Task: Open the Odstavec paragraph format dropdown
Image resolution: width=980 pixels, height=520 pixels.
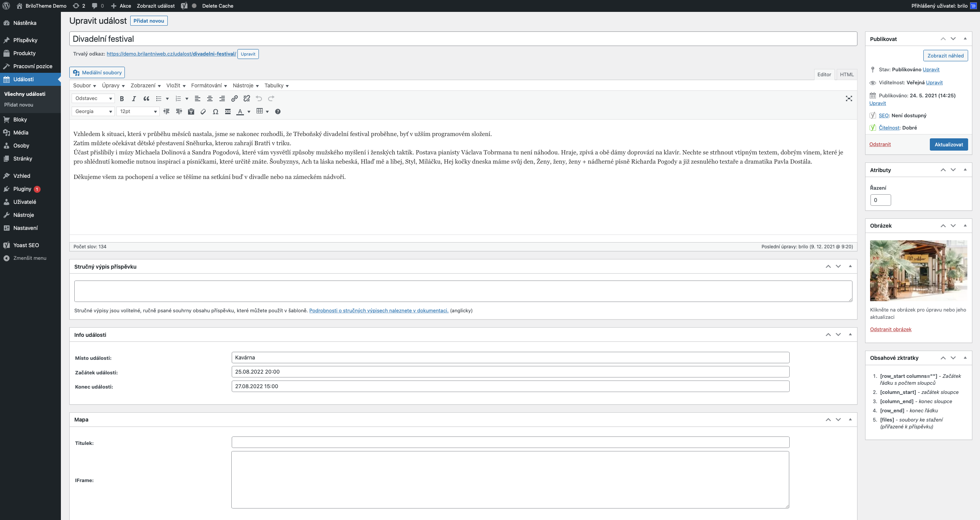Action: click(x=93, y=98)
